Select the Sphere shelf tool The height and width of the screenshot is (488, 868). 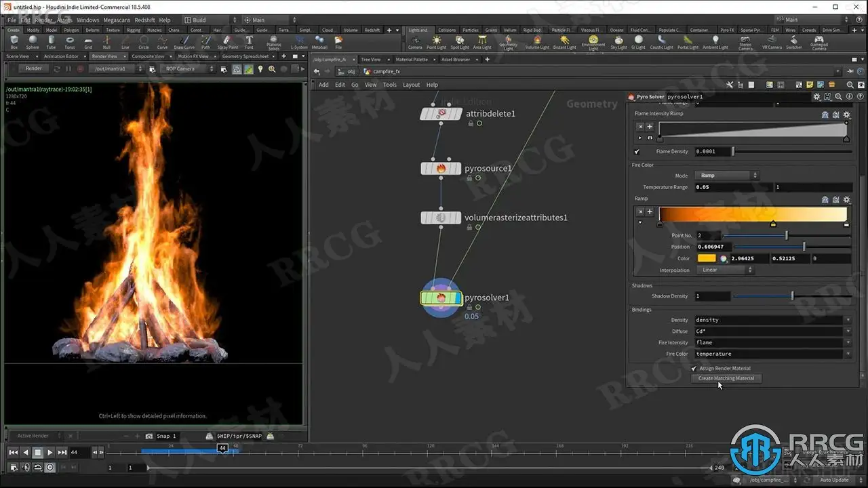[x=33, y=42]
